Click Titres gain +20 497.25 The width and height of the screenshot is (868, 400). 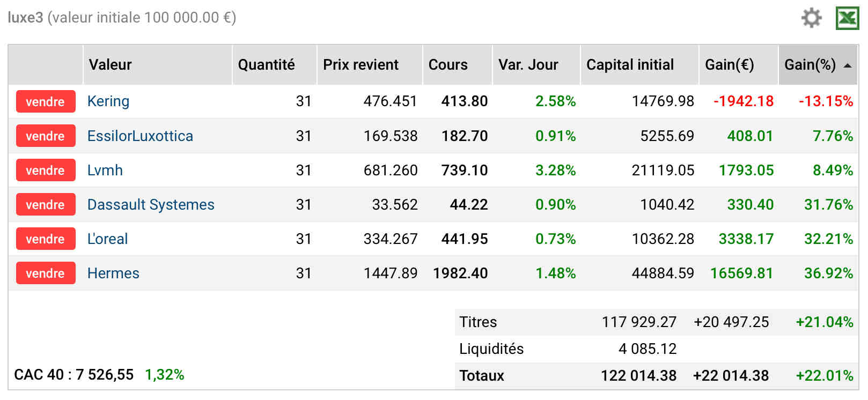tap(731, 322)
